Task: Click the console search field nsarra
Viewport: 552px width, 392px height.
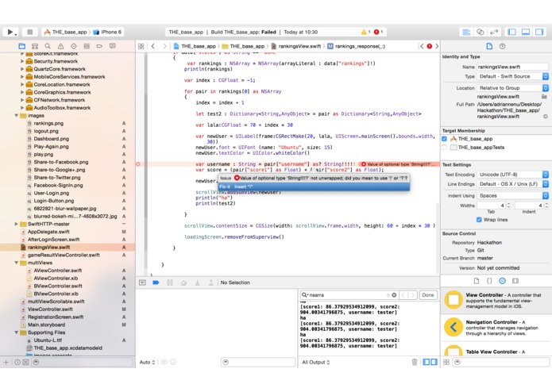Action: tap(349, 295)
